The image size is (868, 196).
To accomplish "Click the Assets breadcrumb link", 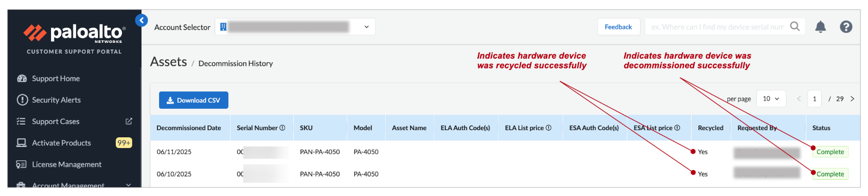I will tap(168, 62).
